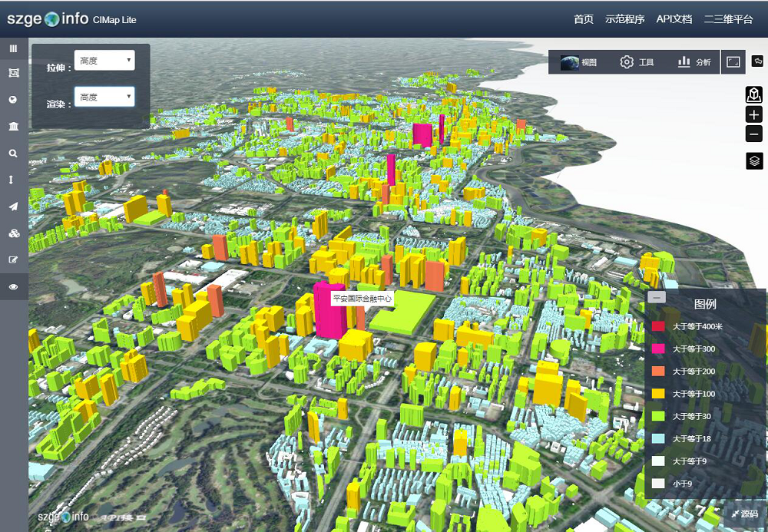Select the paper plane fly icon
The height and width of the screenshot is (532, 768).
click(x=13, y=207)
